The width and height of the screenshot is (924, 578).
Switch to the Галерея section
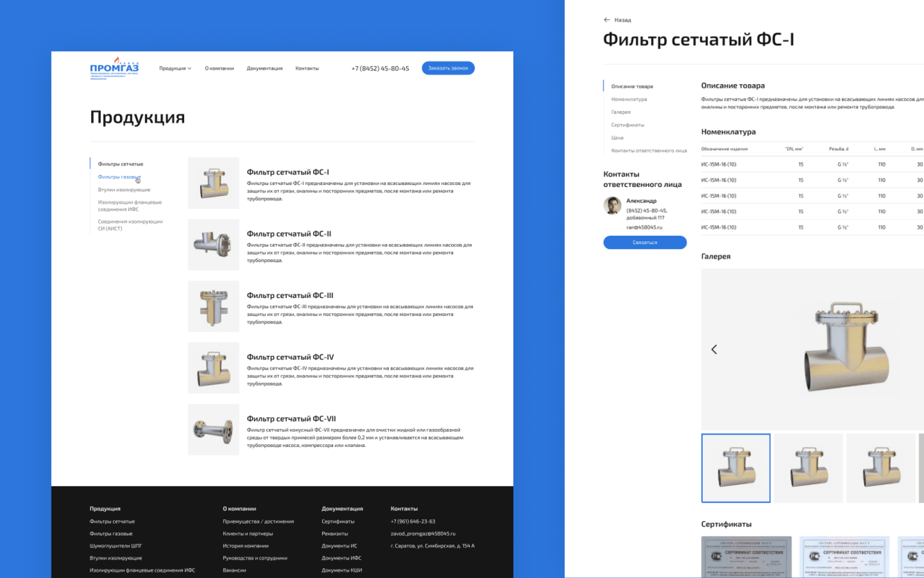[x=621, y=112]
